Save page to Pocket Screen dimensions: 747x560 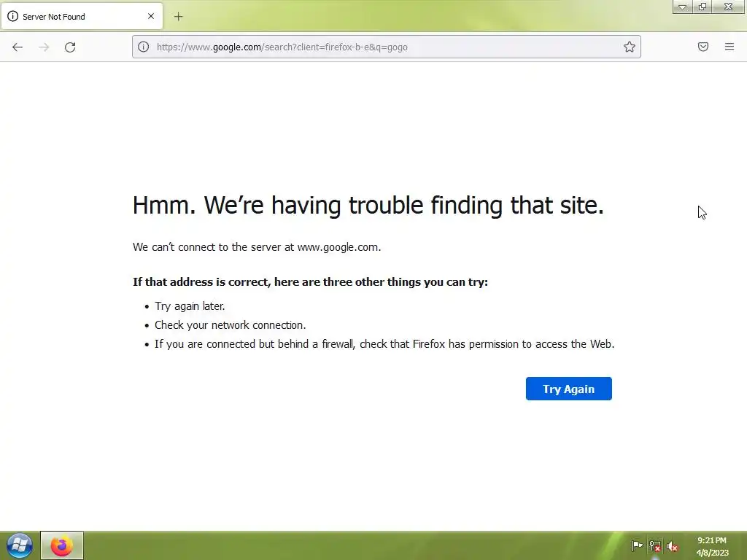pos(703,47)
